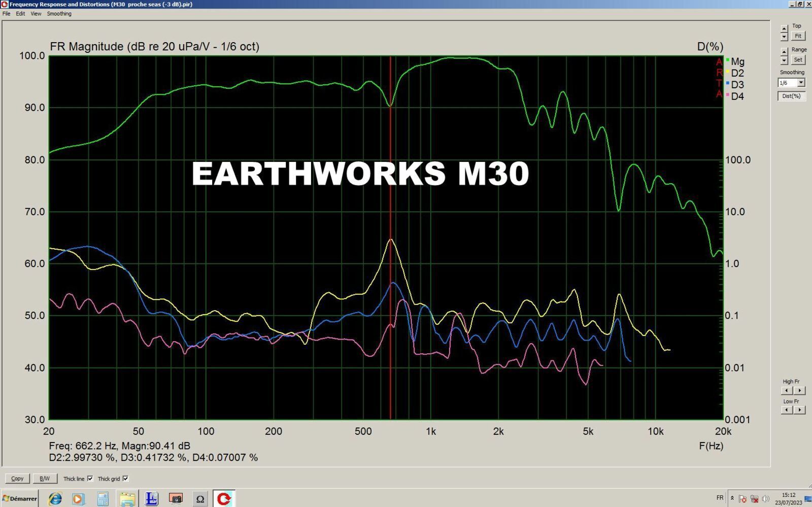Increase Range with the up arrow
Viewport: 812px width, 507px height.
coord(784,52)
